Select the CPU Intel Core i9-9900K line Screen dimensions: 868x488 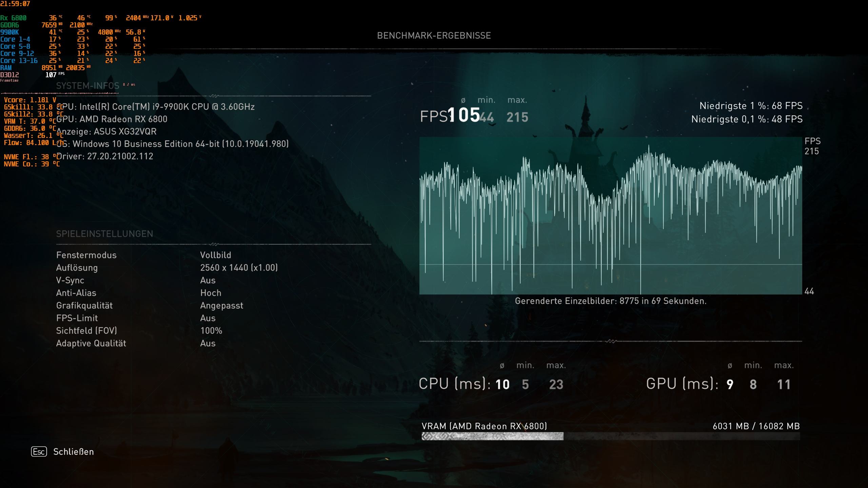[156, 107]
